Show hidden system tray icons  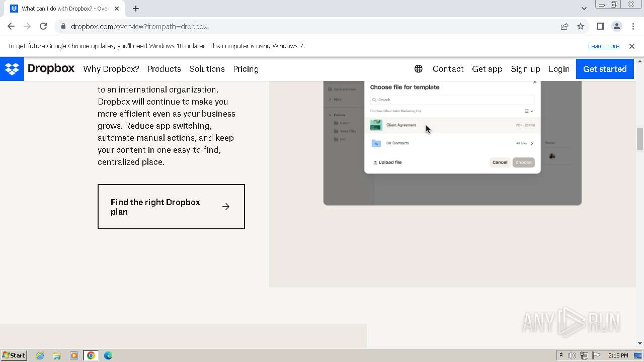[561, 355]
